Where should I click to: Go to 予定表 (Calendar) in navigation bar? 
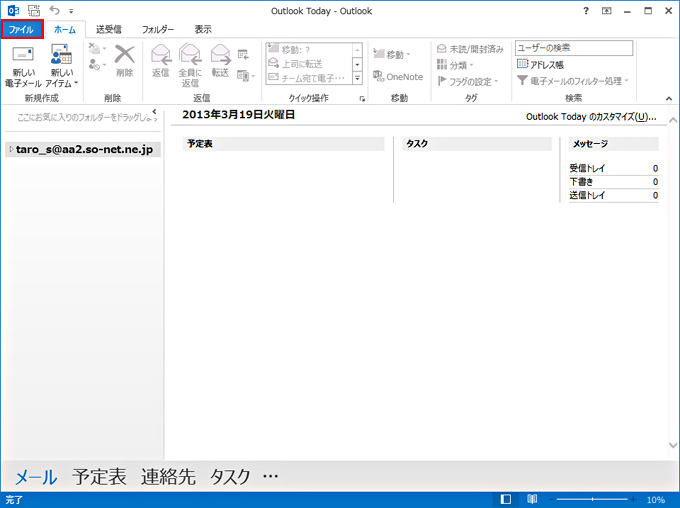[99, 477]
